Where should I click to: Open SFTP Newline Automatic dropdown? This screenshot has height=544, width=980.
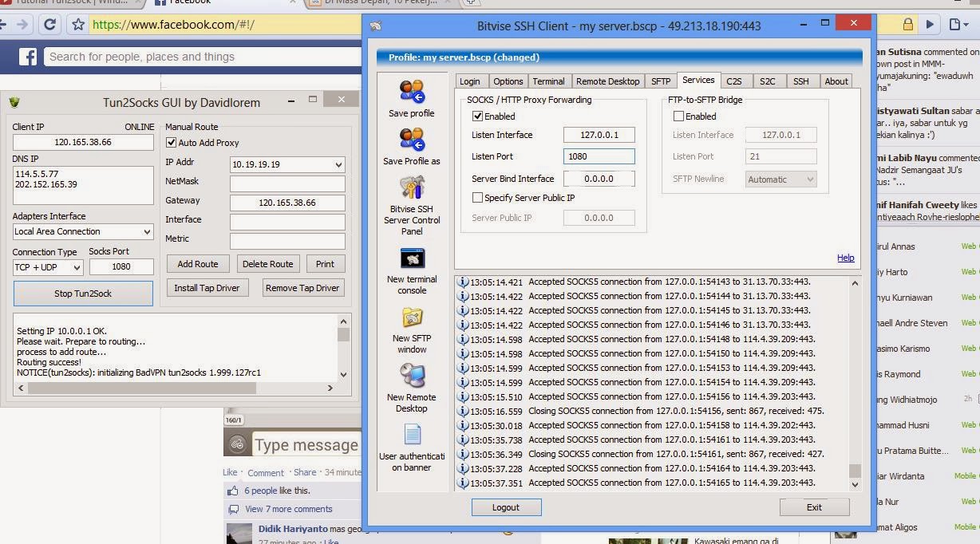(x=781, y=179)
